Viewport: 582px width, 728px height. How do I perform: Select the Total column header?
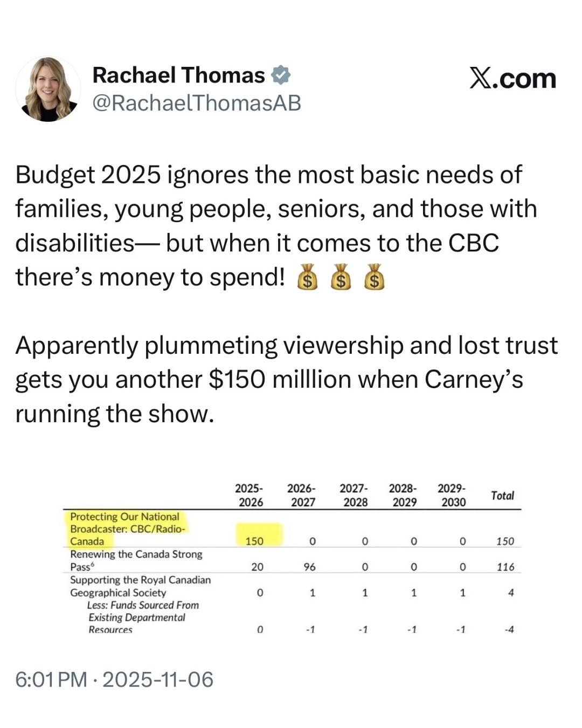[502, 496]
